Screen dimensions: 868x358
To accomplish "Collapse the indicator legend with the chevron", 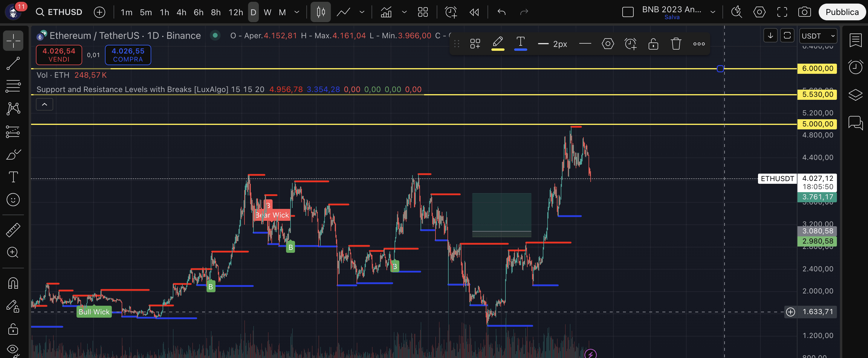I will 45,104.
